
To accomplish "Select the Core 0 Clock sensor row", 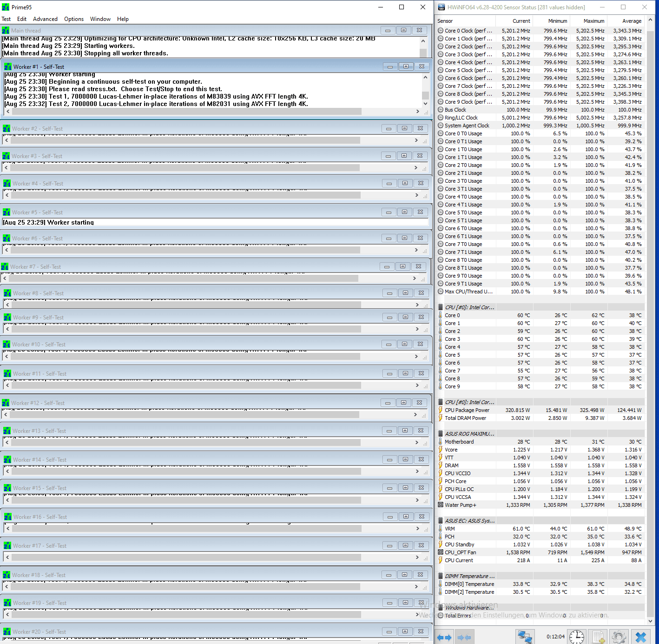I will [x=540, y=31].
